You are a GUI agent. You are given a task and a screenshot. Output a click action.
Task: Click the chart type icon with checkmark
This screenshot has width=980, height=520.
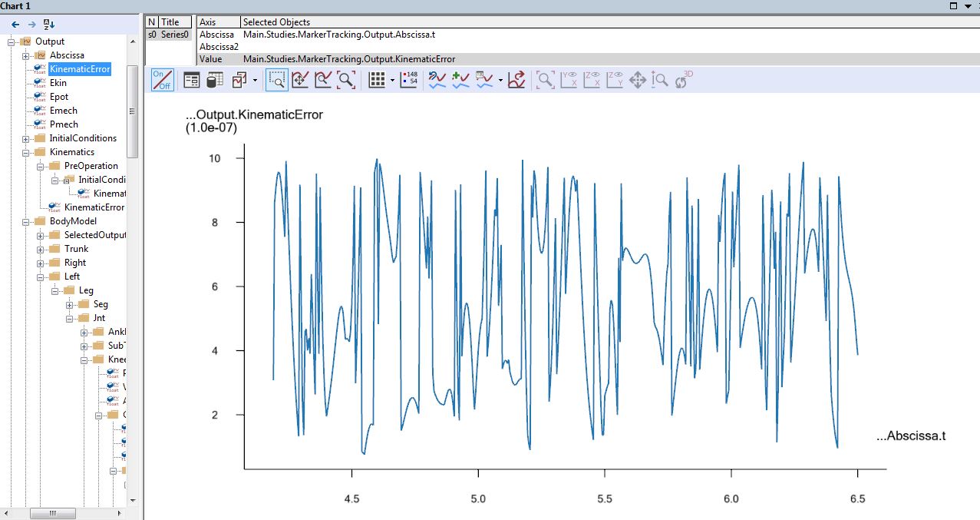pyautogui.click(x=239, y=79)
